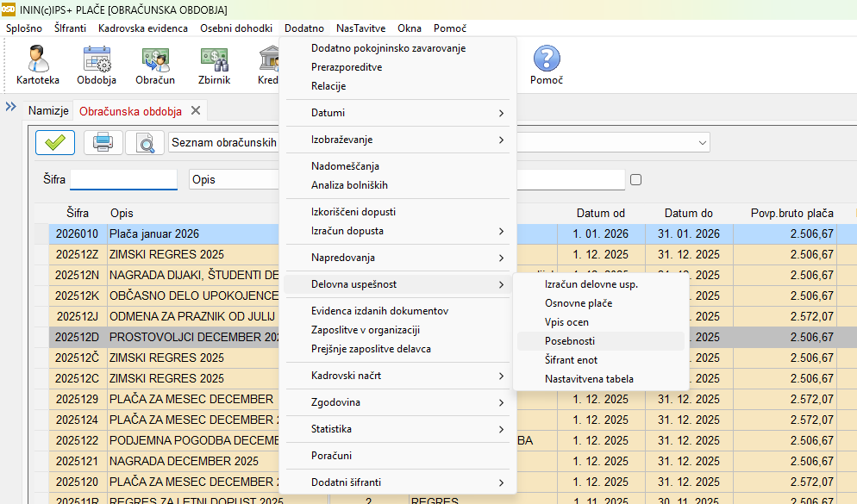This screenshot has width=857, height=504.
Task: Click into the Šifra filter input
Action: pos(123,179)
